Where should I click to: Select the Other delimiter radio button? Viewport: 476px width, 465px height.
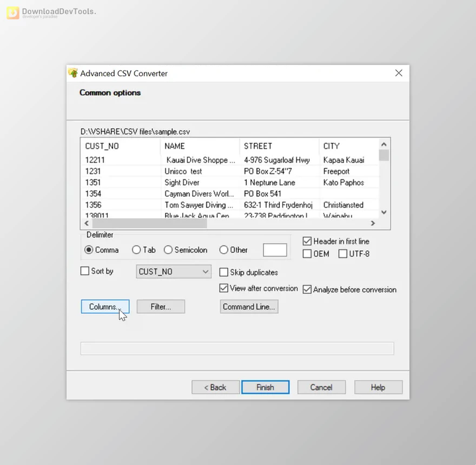click(233, 250)
